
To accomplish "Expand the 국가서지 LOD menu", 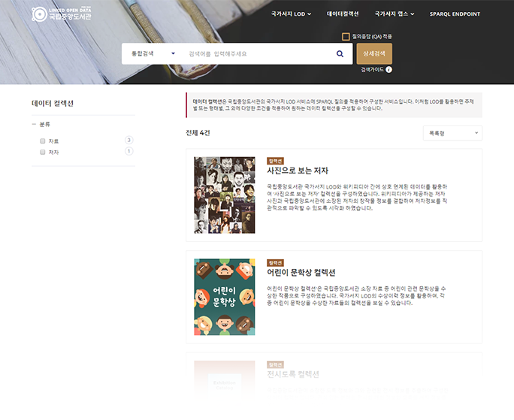I will [x=291, y=14].
